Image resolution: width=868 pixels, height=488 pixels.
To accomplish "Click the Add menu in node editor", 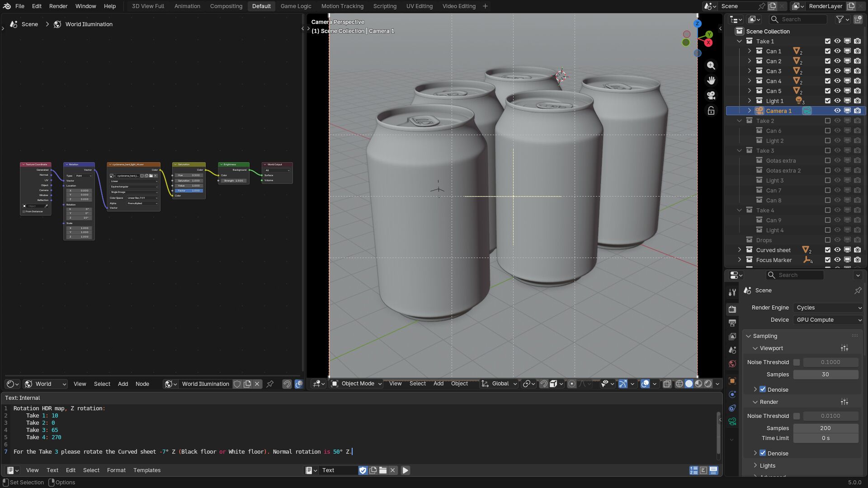I will [123, 384].
